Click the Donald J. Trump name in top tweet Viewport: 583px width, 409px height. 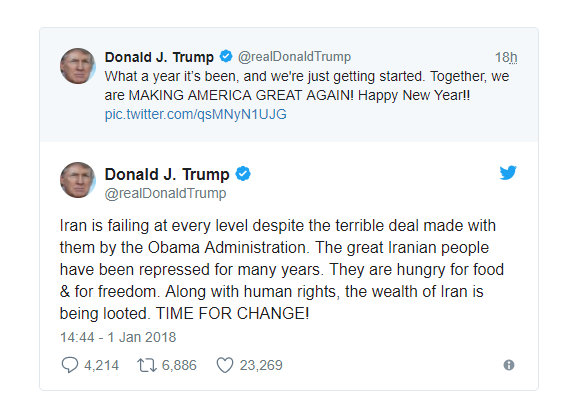point(159,57)
